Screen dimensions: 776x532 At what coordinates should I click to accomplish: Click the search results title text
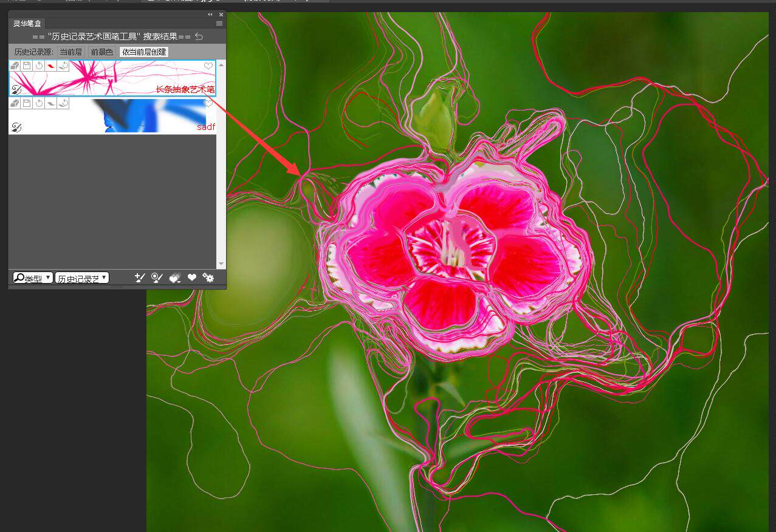point(112,37)
